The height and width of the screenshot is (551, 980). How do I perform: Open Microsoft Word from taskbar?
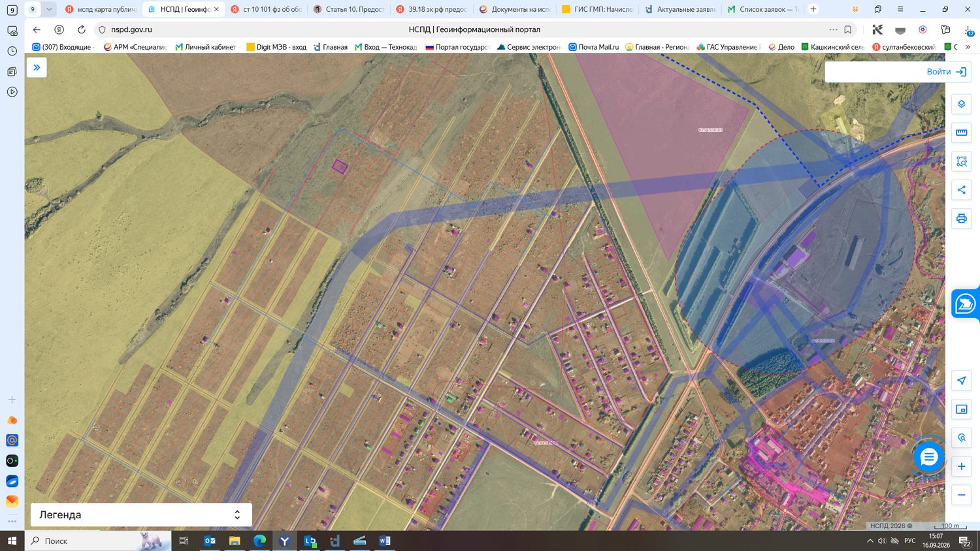point(384,541)
